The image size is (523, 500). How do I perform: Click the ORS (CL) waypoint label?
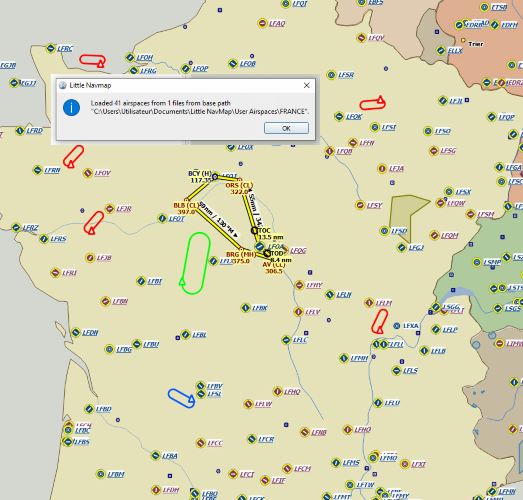[239, 188]
